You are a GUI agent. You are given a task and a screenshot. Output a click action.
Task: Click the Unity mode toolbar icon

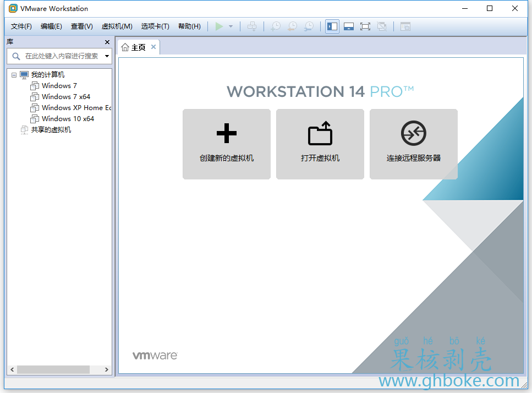382,26
